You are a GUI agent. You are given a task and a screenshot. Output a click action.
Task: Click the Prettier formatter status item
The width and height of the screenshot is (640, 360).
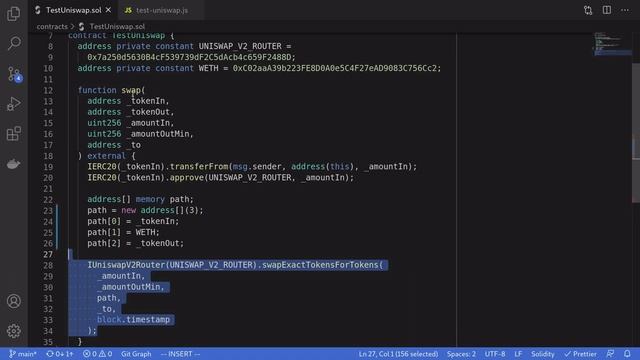(580, 354)
